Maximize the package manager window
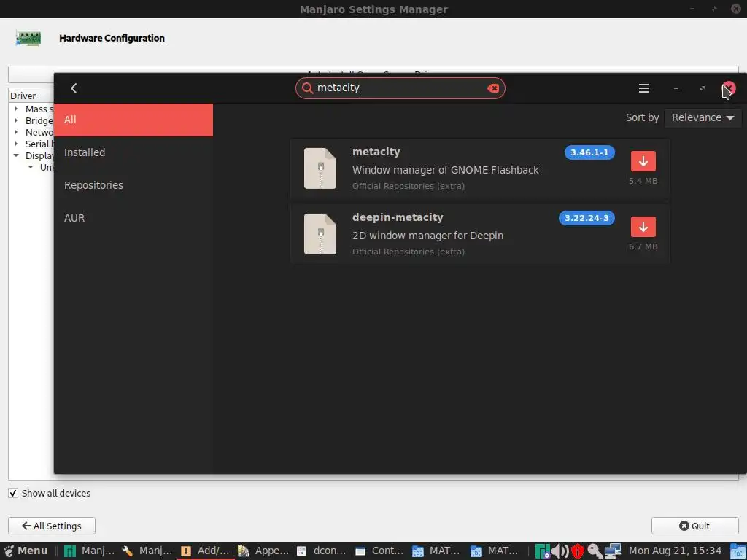 [703, 88]
